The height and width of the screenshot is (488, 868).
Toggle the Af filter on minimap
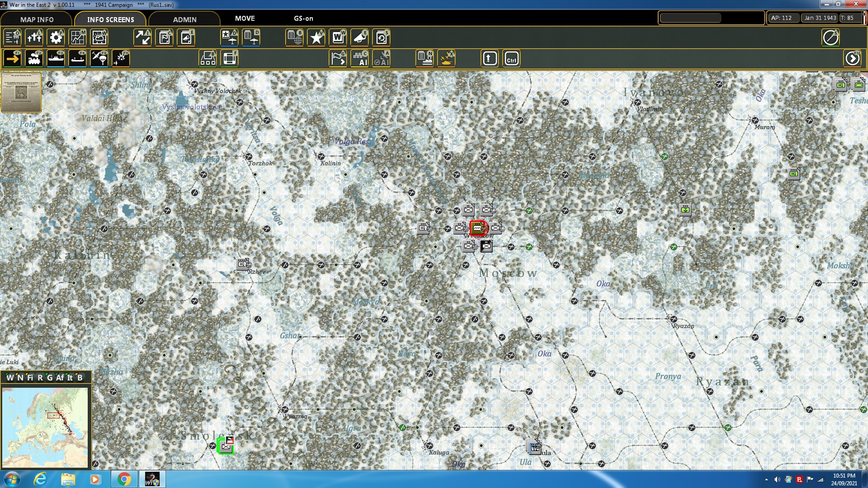click(60, 378)
